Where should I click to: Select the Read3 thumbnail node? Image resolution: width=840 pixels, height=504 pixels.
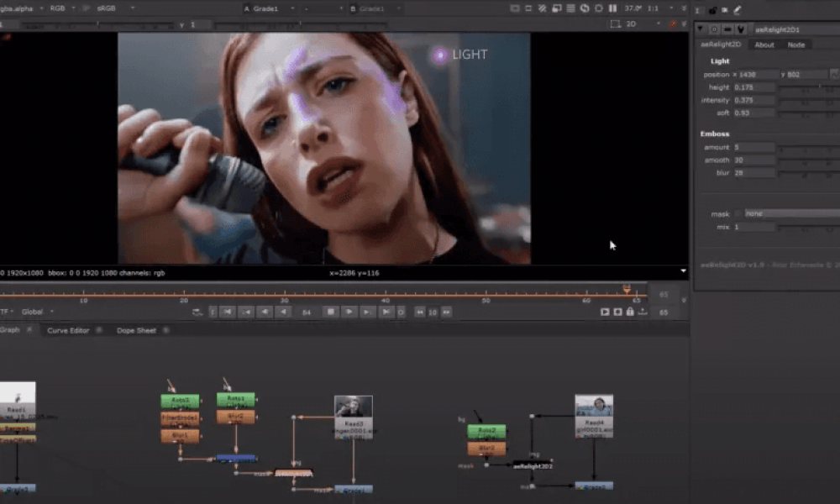pyautogui.click(x=354, y=417)
